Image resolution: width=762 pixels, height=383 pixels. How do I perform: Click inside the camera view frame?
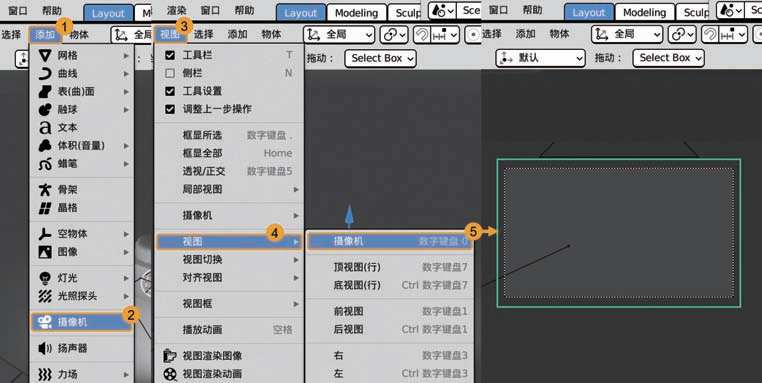pos(619,233)
